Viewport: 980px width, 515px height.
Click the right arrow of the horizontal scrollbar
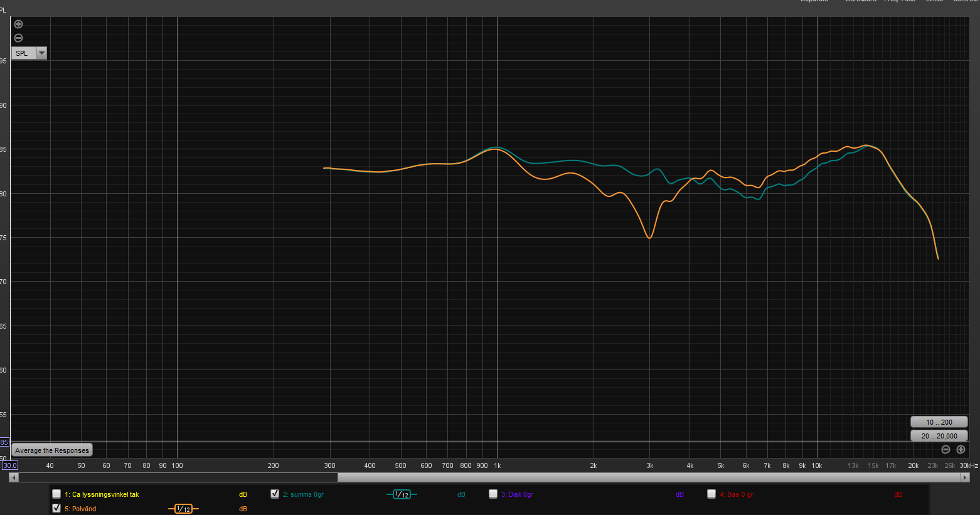point(965,477)
